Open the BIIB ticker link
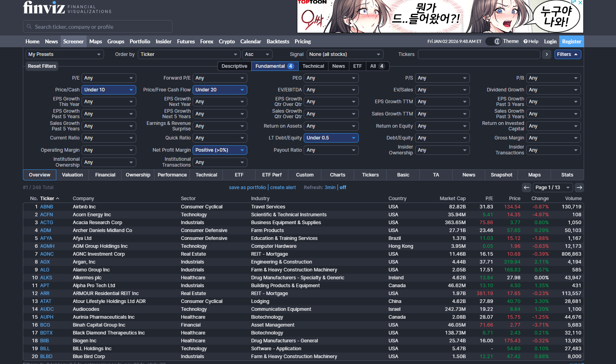Screen dimensions: 616x364 (45, 341)
